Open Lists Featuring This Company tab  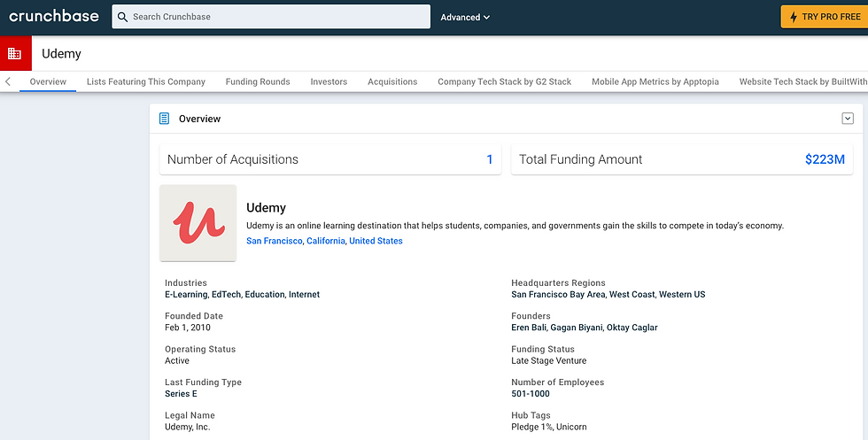(x=146, y=81)
